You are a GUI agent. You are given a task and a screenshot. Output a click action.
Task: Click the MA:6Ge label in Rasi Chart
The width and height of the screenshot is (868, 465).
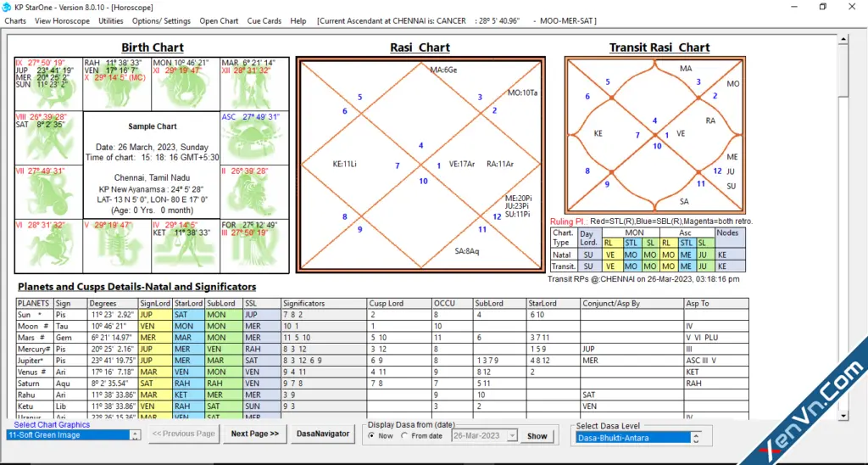[x=444, y=70]
